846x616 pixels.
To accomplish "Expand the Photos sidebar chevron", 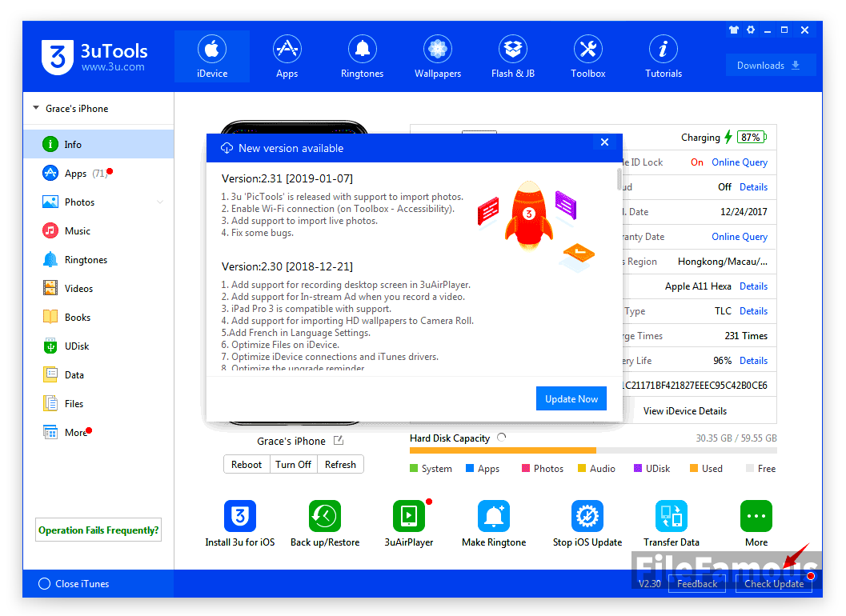I will 160,202.
